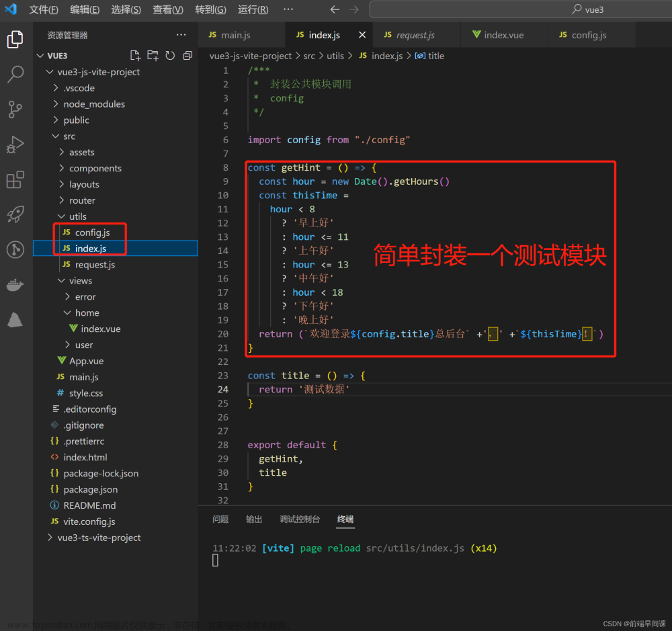Viewport: 672px width, 631px height.
Task: Create a new file in VUE3 explorer
Action: tap(135, 55)
